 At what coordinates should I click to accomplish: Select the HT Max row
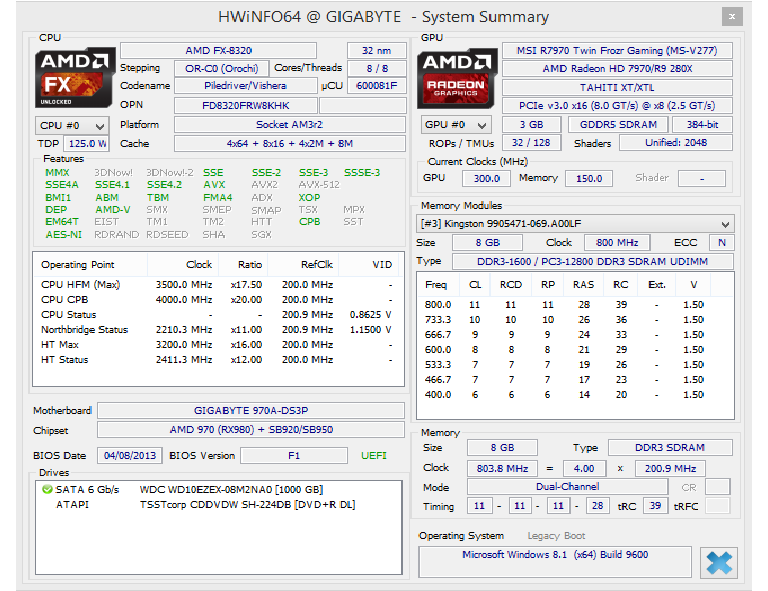[x=218, y=345]
